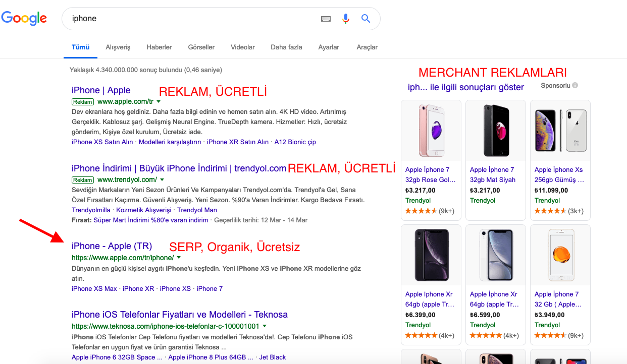Click the matte black iPhone 7 product image

[x=496, y=131]
